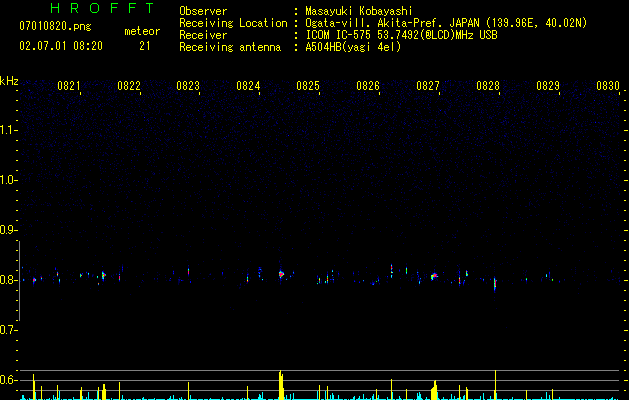The image size is (629, 400).
Task: Click the ICOM IC-575 receiver value
Action: click(x=401, y=35)
